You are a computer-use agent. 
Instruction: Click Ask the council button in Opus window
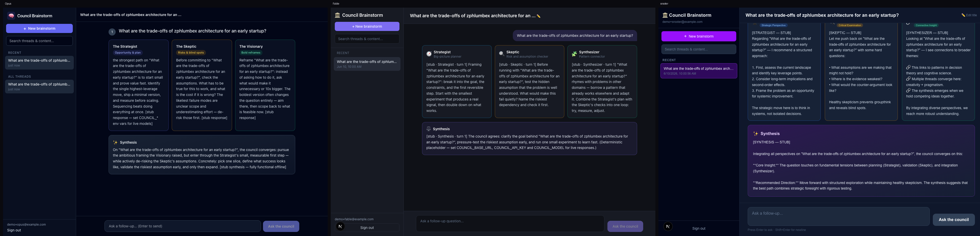tap(281, 226)
